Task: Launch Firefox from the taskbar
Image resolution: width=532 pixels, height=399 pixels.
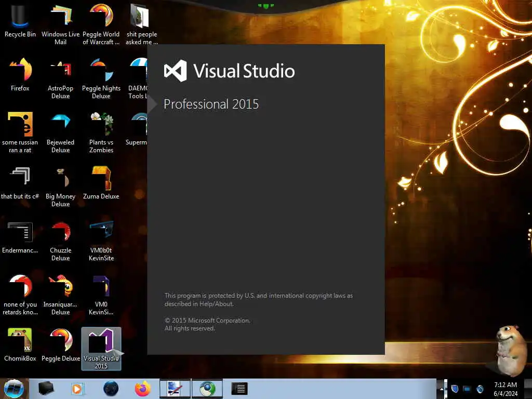Action: (143, 389)
